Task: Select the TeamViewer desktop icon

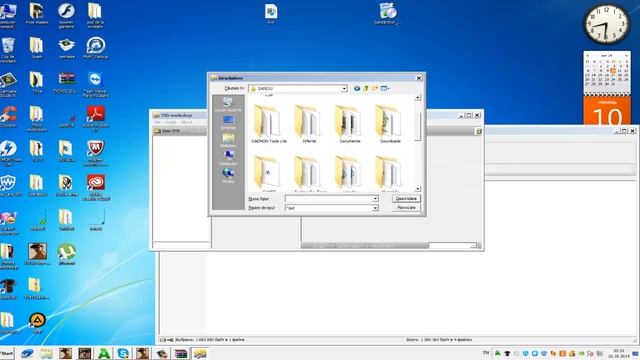Action: pos(96,84)
